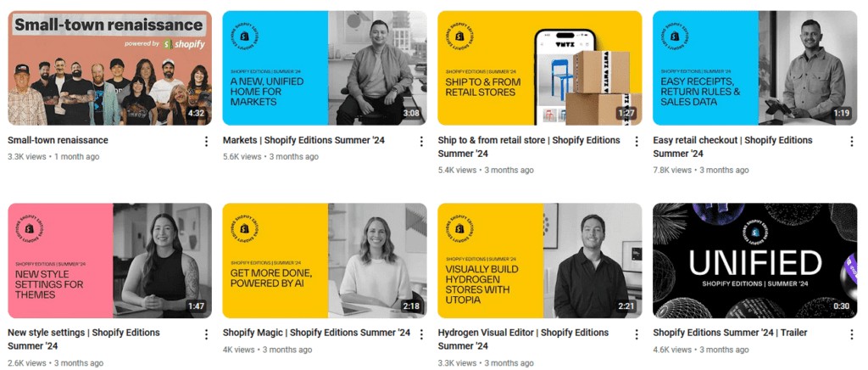Open three-dot menu for Markets video
The height and width of the screenshot is (370, 868).
(421, 141)
